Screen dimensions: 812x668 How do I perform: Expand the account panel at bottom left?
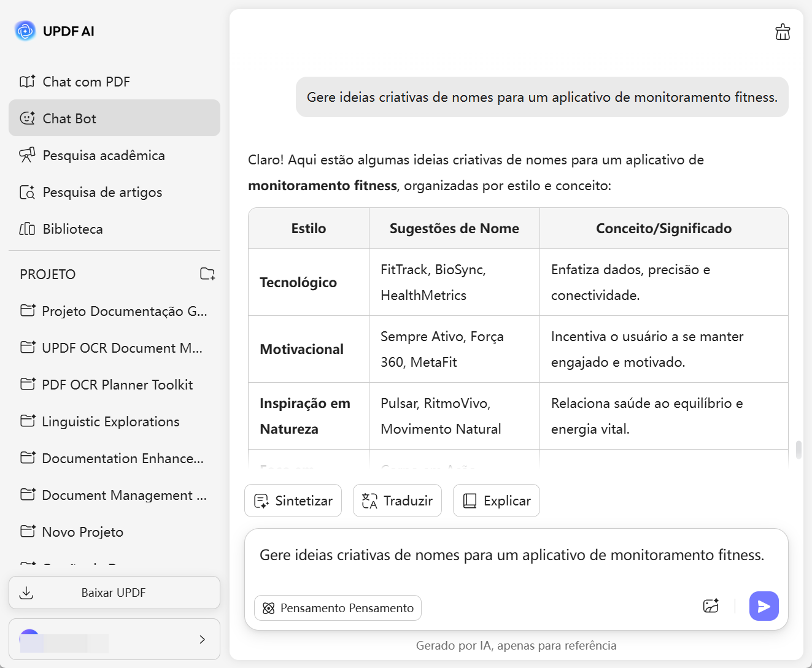coord(114,639)
